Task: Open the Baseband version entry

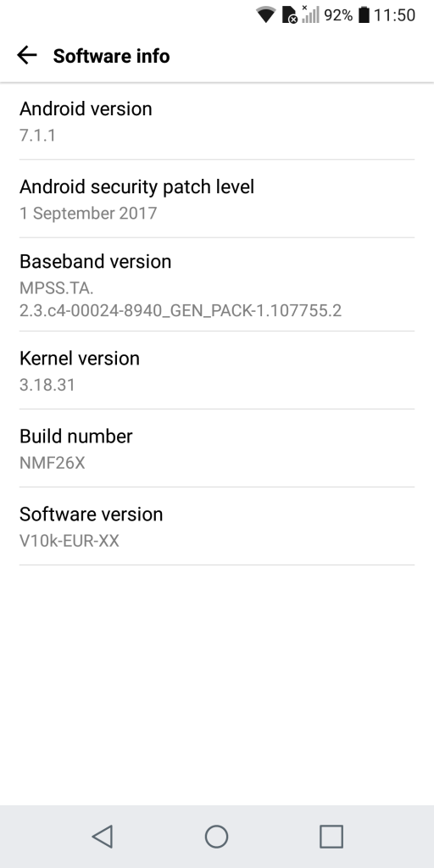Action: pyautogui.click(x=217, y=285)
